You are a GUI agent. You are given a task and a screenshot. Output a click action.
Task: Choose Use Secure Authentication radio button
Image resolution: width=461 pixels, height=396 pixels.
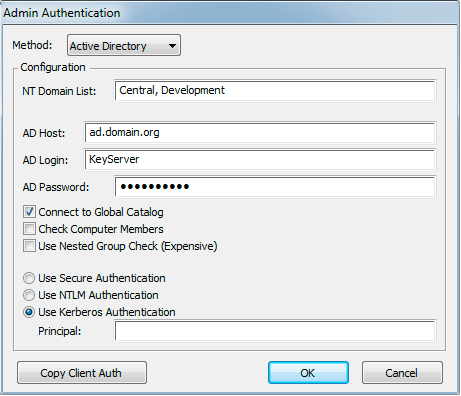29,278
